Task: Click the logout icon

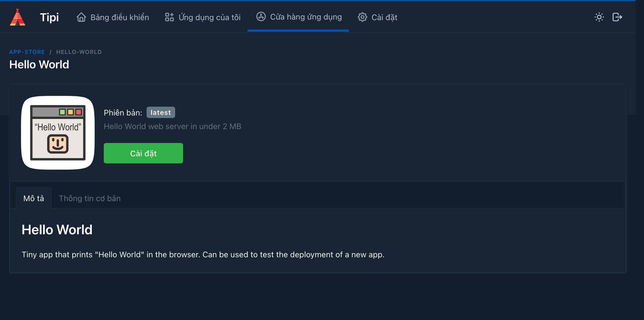Action: [617, 17]
